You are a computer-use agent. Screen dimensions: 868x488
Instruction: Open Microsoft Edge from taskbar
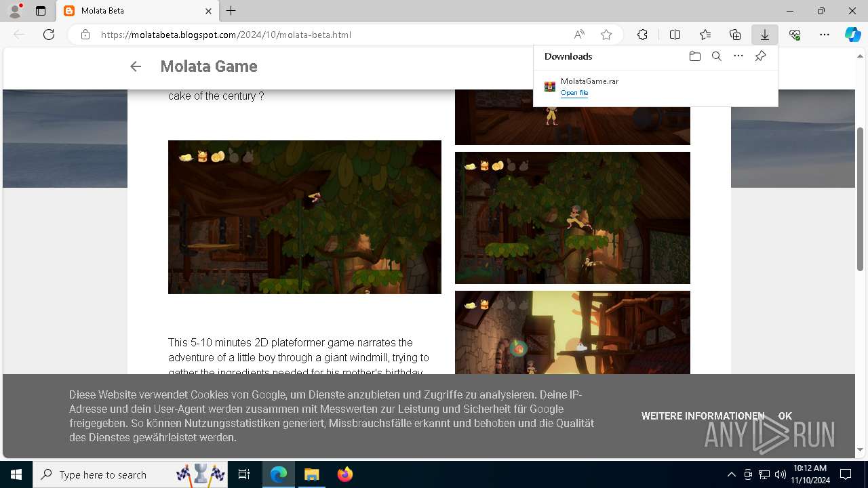coord(279,474)
